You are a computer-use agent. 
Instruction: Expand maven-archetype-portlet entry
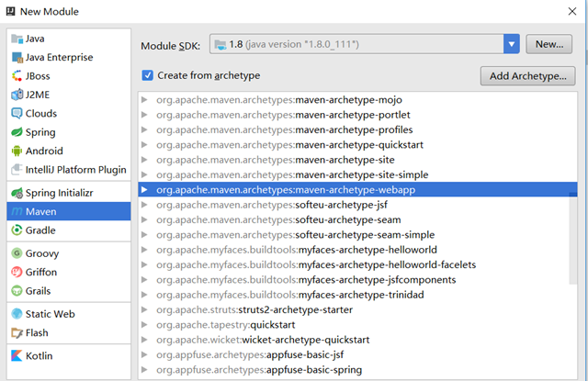144,115
